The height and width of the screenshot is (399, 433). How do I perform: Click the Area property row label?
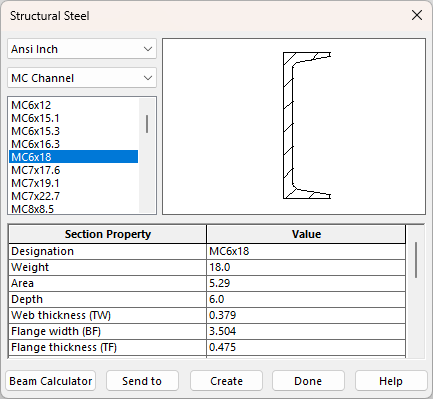(x=108, y=283)
